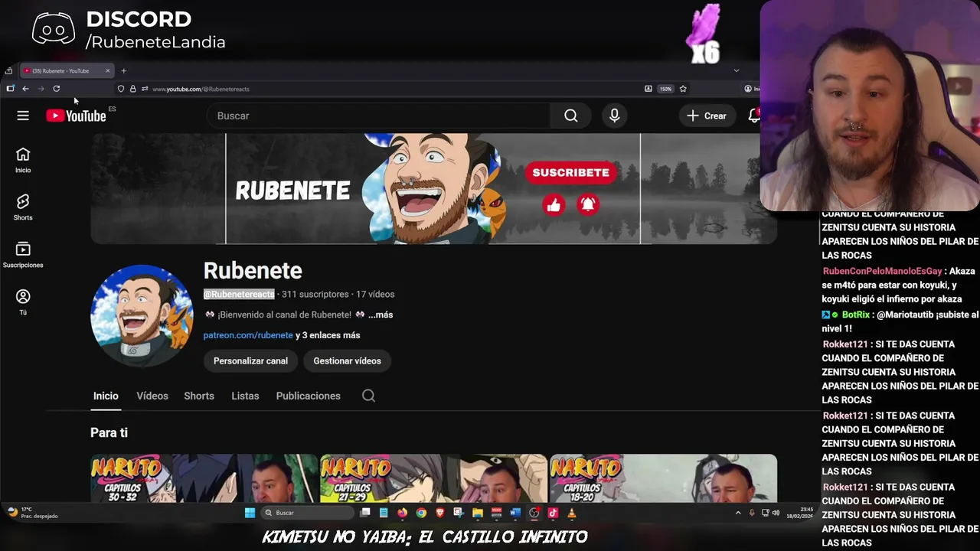Viewport: 980px width, 551px height.
Task: Open the Crear menu
Action: 707,116
